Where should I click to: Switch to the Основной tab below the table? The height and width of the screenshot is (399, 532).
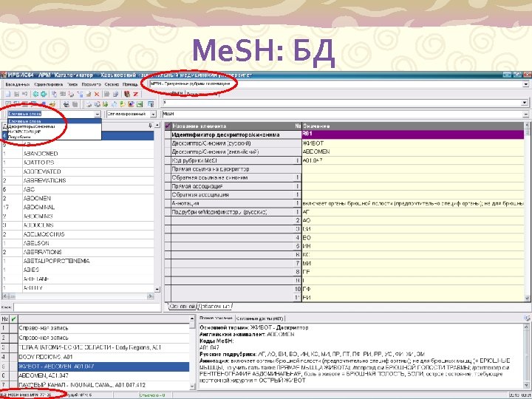183,307
